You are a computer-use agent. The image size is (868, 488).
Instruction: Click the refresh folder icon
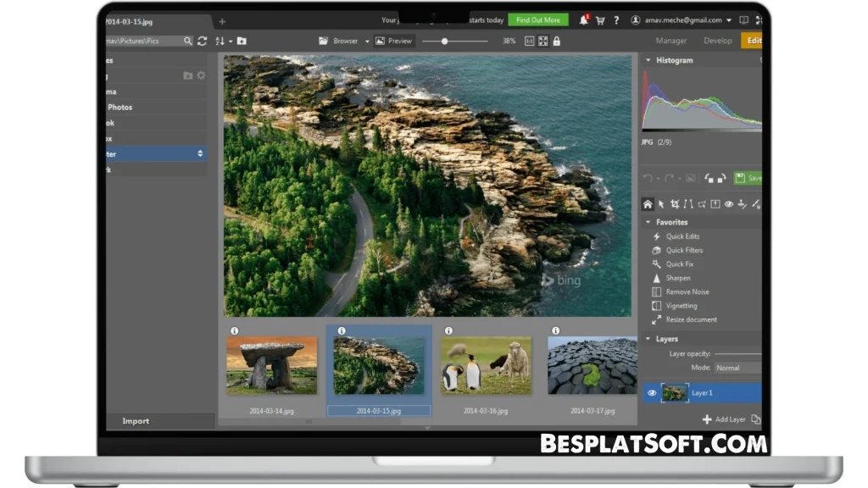point(202,41)
